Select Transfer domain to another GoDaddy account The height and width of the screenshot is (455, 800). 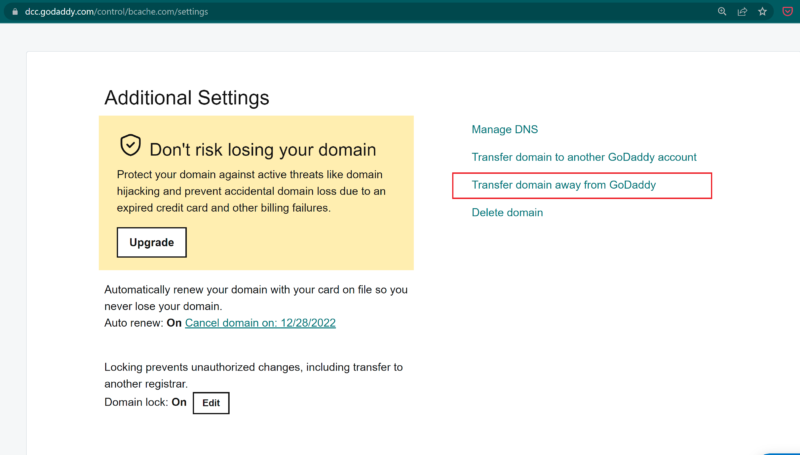[x=584, y=157]
